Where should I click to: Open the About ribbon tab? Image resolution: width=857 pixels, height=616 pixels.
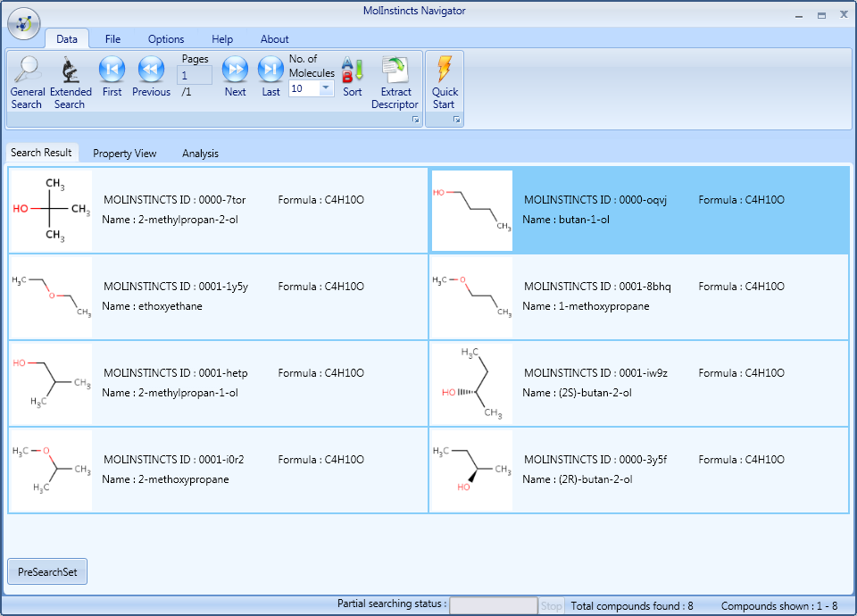click(274, 38)
